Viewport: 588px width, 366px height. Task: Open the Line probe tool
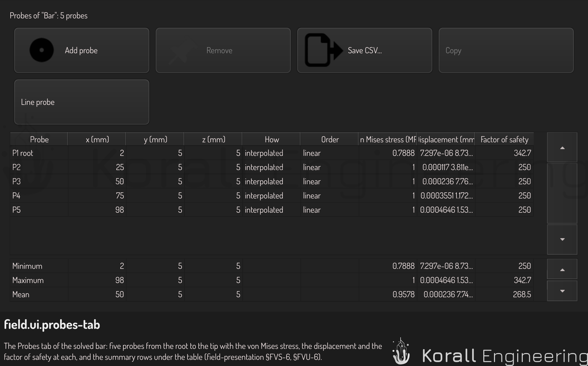point(82,102)
